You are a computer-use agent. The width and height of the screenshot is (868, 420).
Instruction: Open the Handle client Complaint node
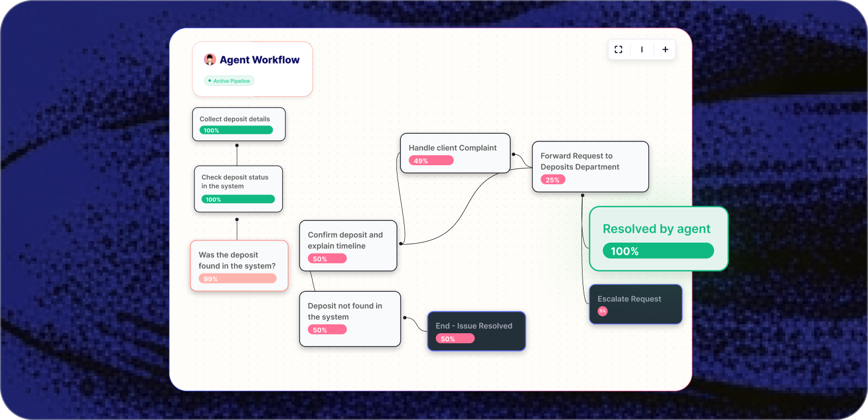click(x=456, y=153)
